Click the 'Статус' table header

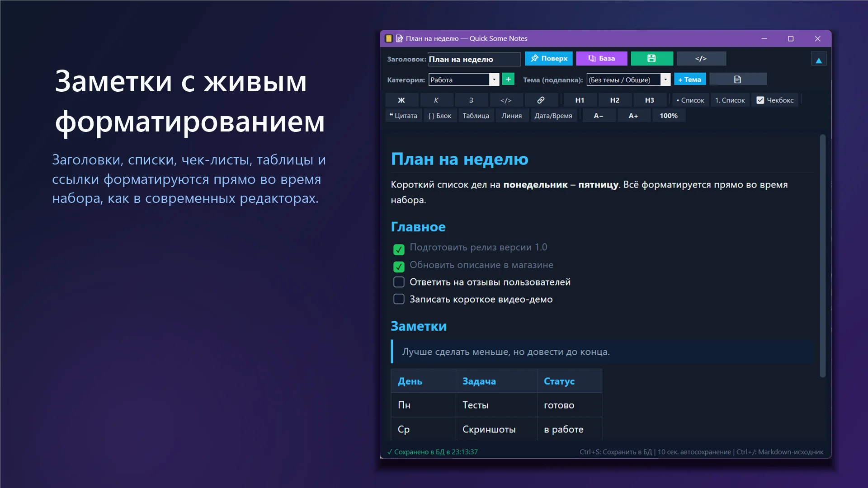tap(569, 381)
